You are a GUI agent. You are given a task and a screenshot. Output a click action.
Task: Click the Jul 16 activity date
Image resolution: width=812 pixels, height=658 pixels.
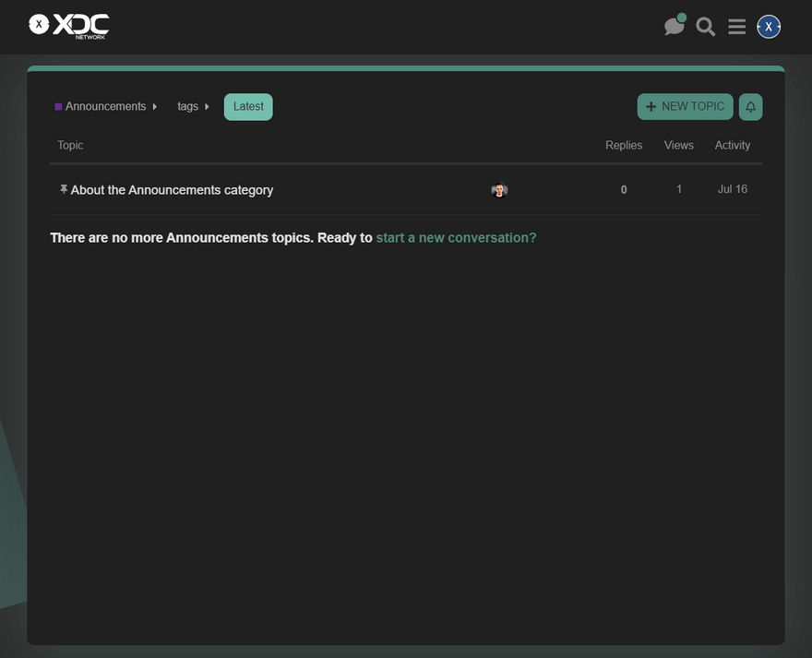[732, 189]
